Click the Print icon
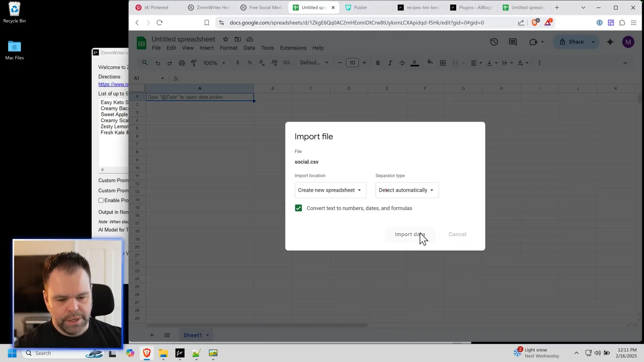 182,63
